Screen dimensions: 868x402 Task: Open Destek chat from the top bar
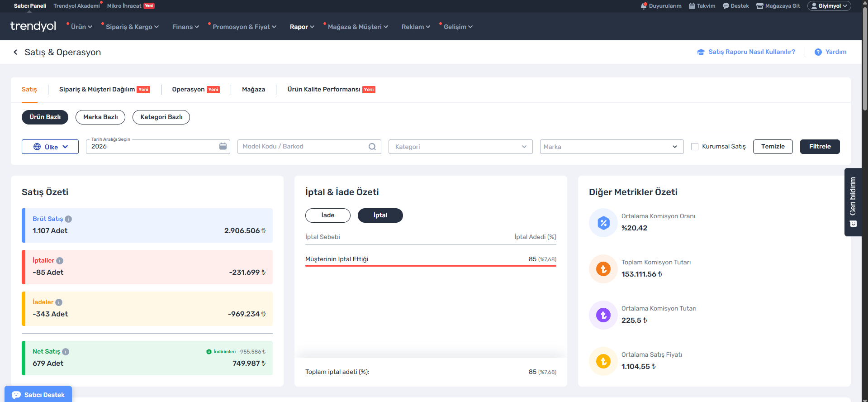tap(735, 6)
